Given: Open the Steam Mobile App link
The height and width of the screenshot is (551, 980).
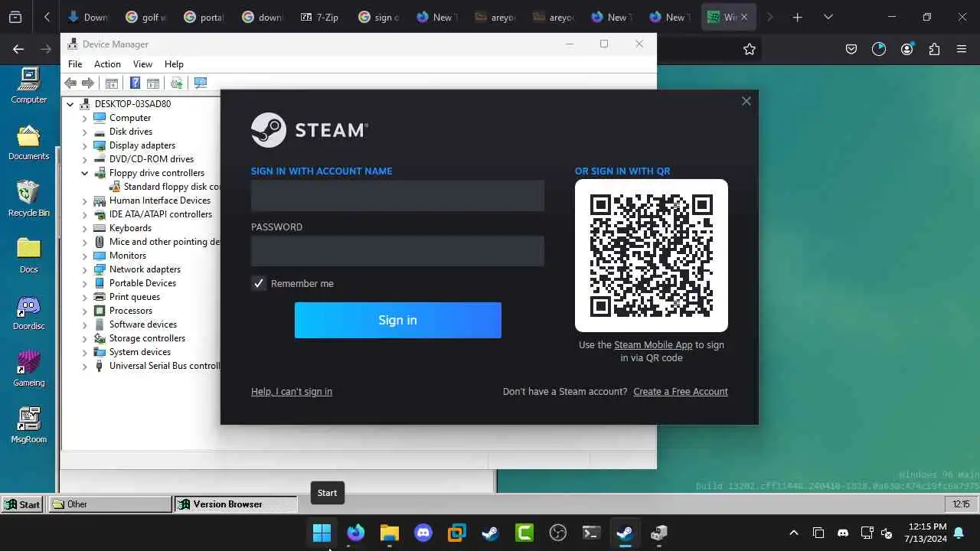Looking at the screenshot, I should (x=653, y=344).
